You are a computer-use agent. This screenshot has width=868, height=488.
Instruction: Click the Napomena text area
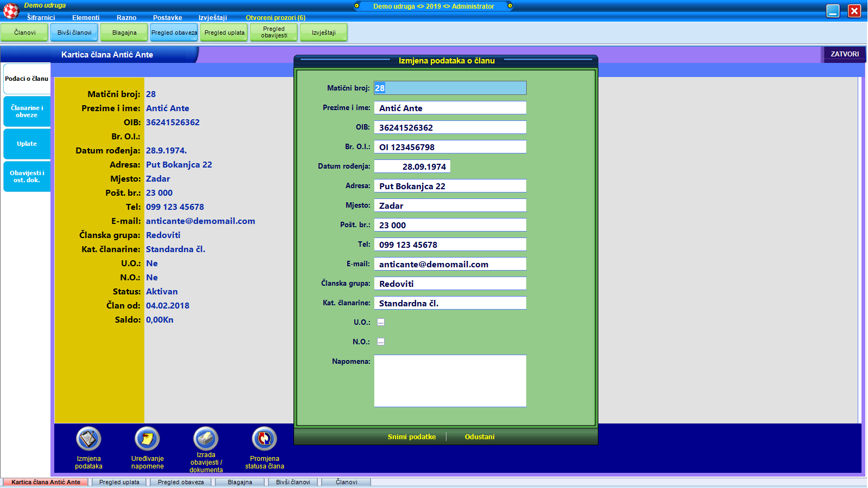pos(450,381)
